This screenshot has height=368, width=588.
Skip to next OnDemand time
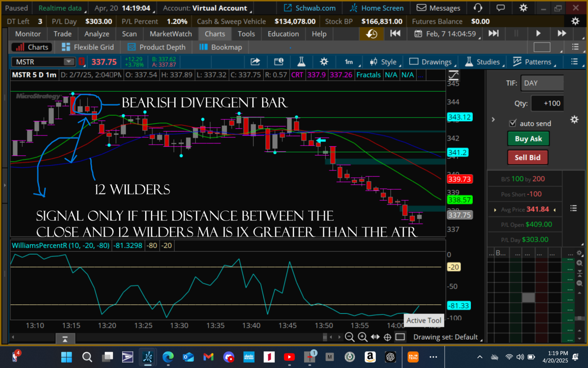[494, 33]
